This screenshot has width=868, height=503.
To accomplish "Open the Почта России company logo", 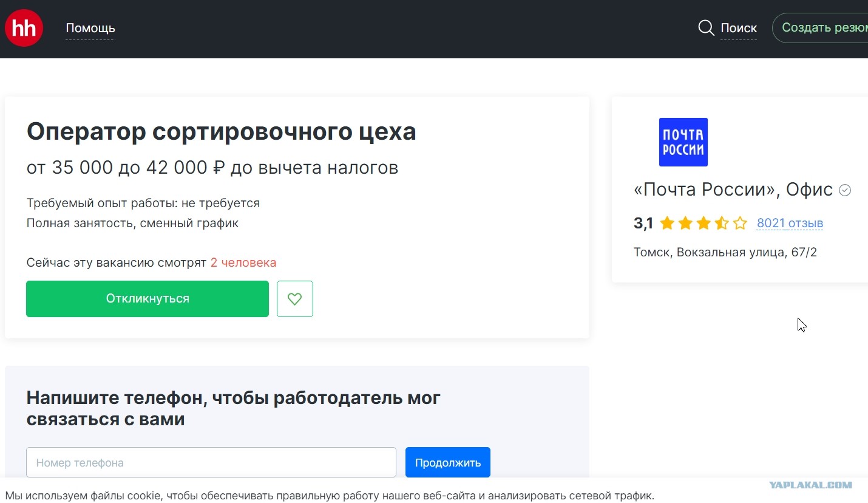I will click(683, 142).
